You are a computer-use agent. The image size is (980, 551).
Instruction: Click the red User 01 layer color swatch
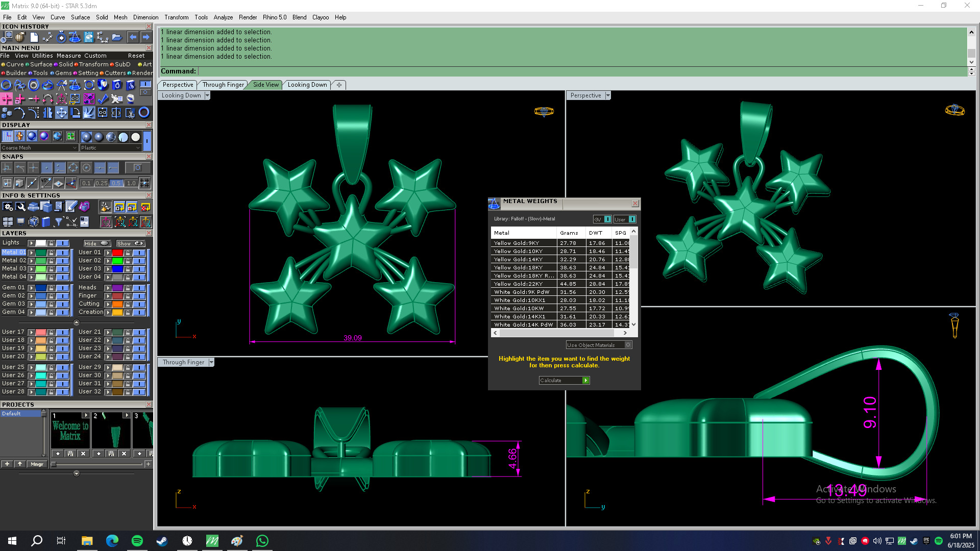(x=117, y=253)
